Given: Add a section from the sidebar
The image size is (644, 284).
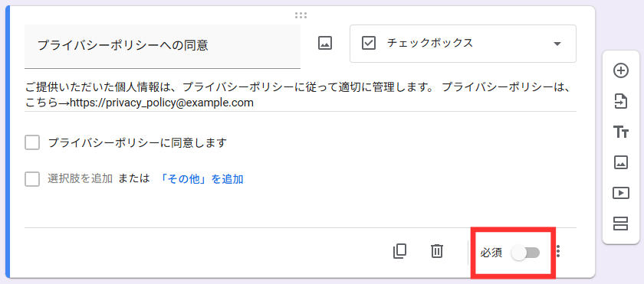Looking at the screenshot, I should pyautogui.click(x=620, y=224).
